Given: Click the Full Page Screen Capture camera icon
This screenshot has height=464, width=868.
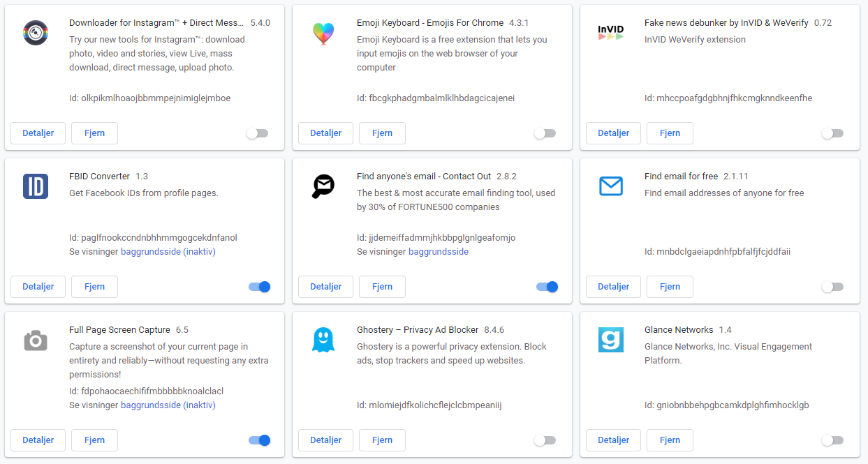Looking at the screenshot, I should click(35, 340).
